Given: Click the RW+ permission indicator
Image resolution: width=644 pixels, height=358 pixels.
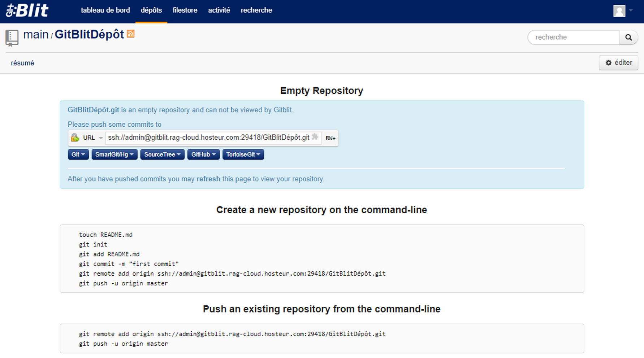Looking at the screenshot, I should coord(330,138).
